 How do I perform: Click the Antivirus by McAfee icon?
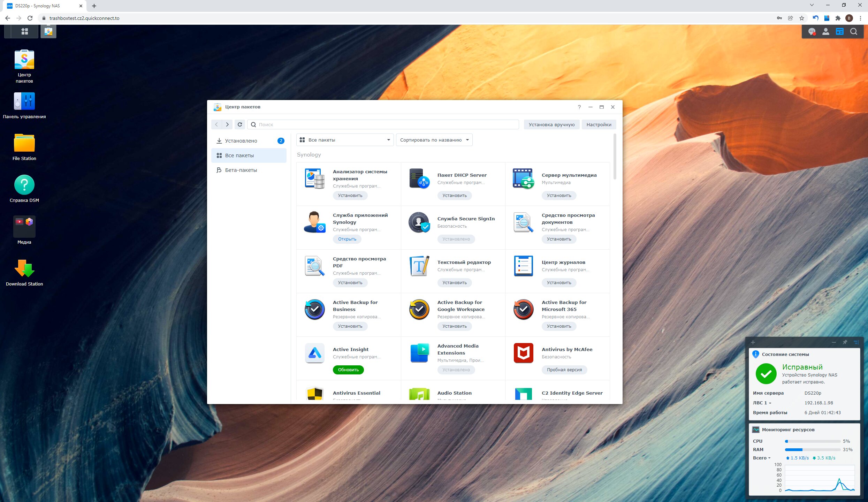[x=523, y=353]
